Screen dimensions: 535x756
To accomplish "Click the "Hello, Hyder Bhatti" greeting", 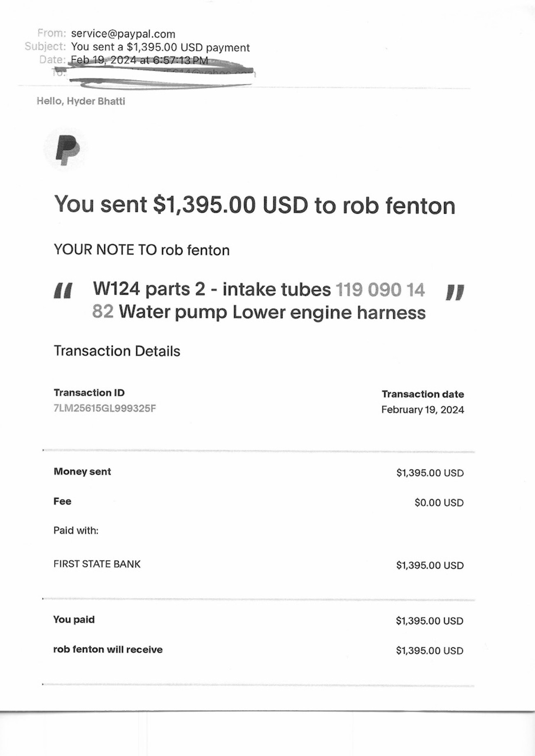I will (x=81, y=101).
